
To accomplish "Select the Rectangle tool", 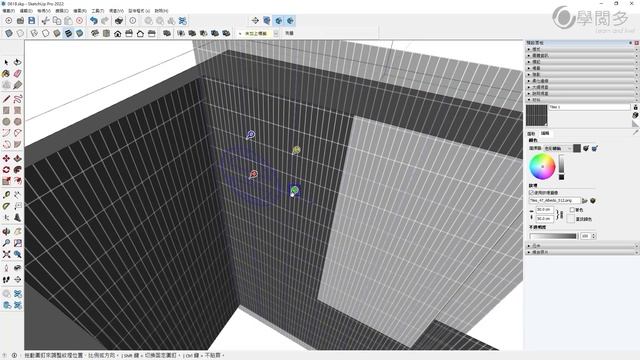I will [x=6, y=111].
